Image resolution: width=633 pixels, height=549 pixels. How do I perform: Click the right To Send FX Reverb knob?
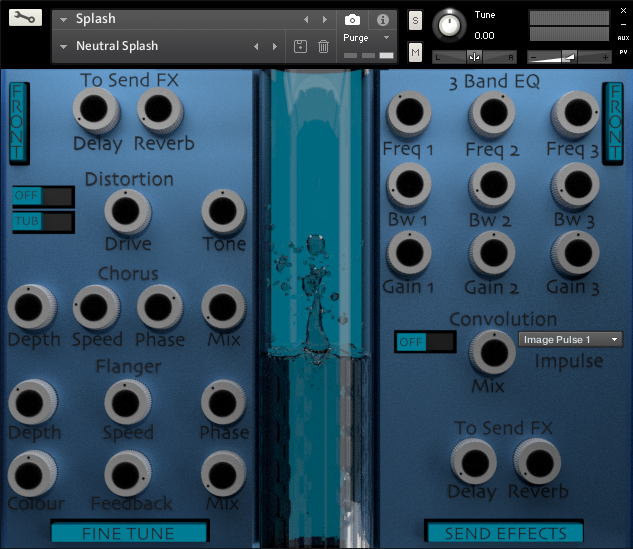pos(537,462)
